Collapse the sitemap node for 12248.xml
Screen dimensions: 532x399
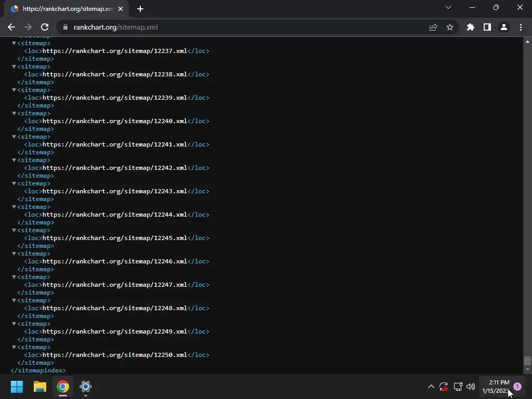(x=14, y=301)
